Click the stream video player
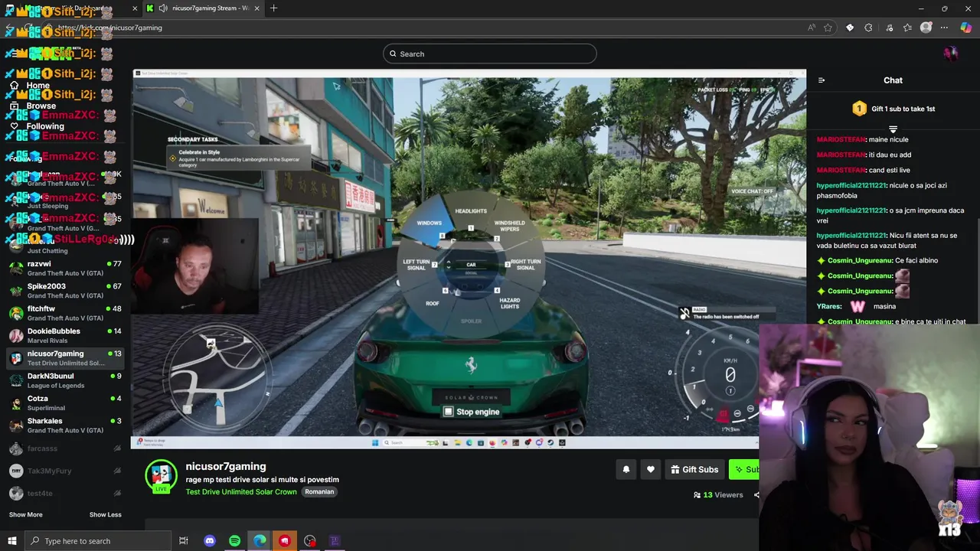This screenshot has width=980, height=551. click(x=469, y=259)
